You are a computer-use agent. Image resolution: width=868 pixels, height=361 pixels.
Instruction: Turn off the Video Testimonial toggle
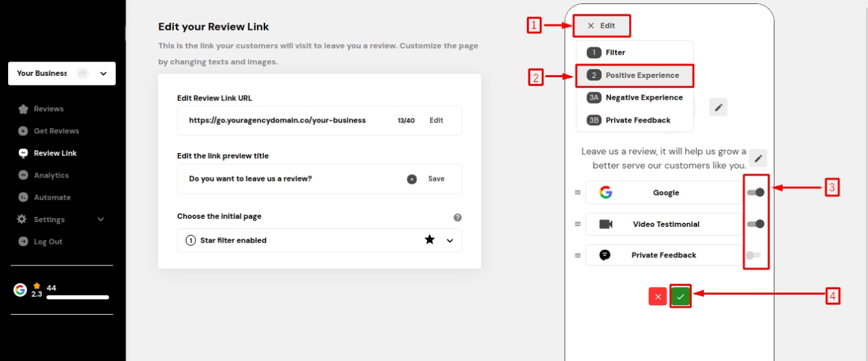pyautogui.click(x=755, y=224)
